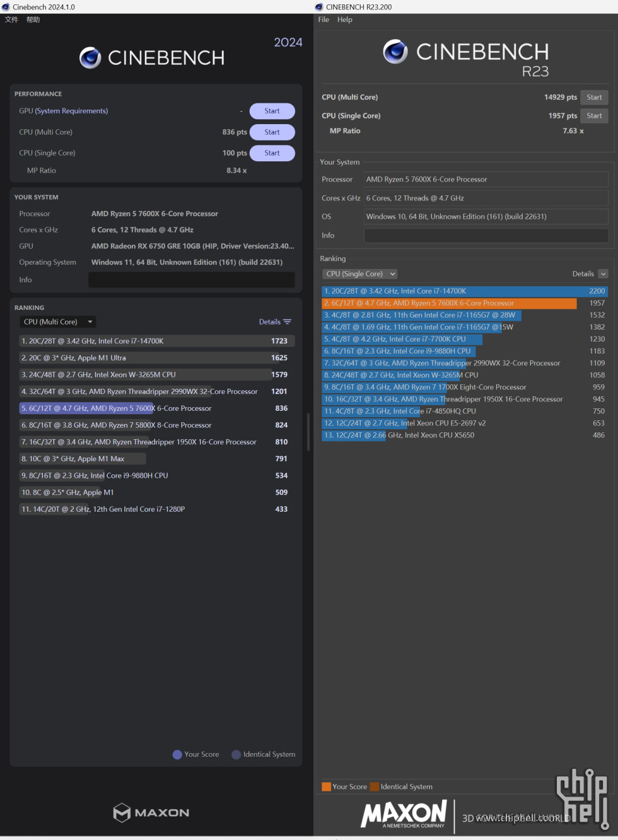This screenshot has width=618, height=840.
Task: Click the Details link in Cinebench 2024 ranking
Action: (269, 322)
